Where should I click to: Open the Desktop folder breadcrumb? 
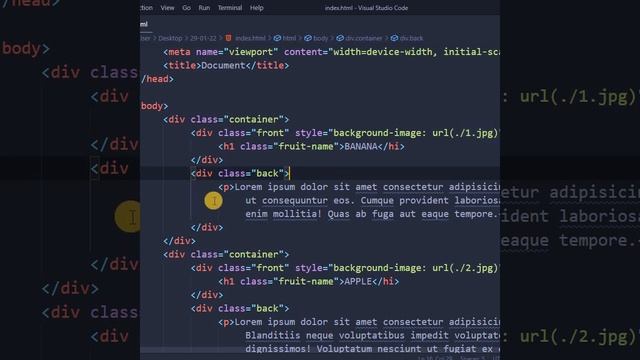170,38
